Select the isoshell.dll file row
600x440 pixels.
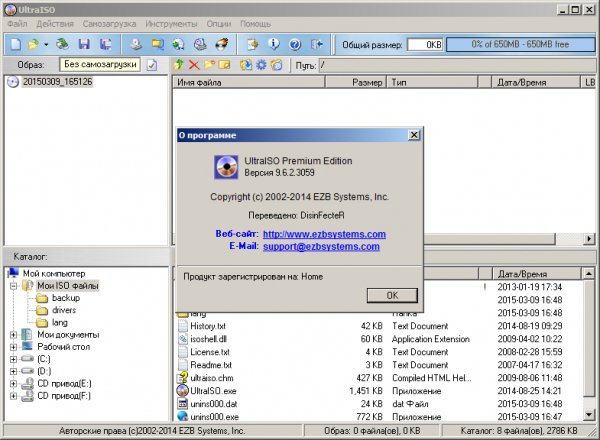(379, 339)
